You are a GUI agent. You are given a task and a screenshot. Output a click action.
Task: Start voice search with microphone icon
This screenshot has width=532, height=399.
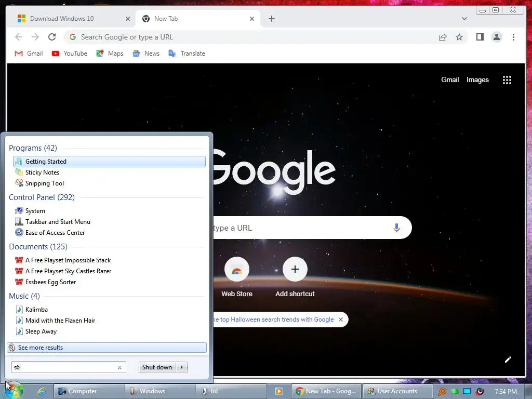(396, 228)
